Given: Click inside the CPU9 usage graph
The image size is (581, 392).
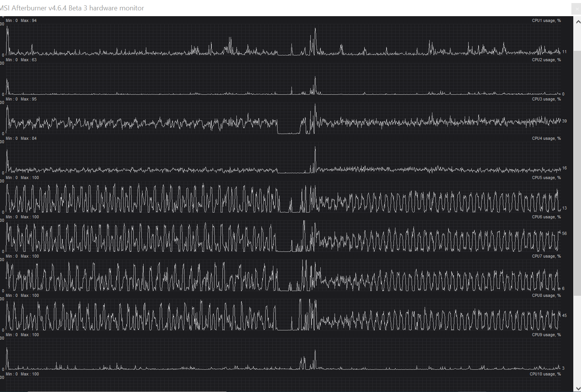Looking at the screenshot, I should coord(283,354).
